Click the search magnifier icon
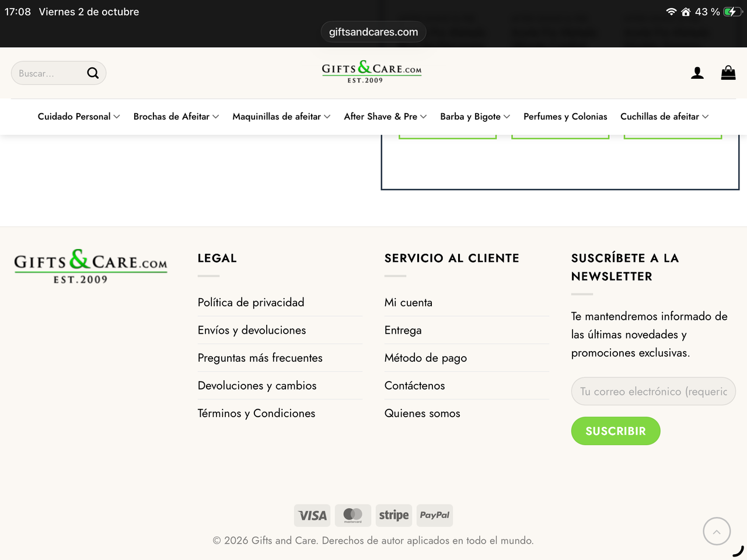747x560 pixels. click(93, 73)
